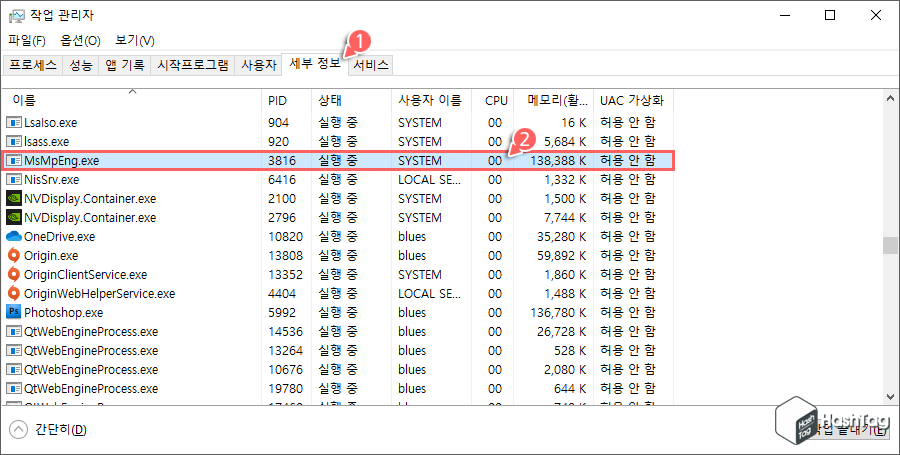
Task: Maximize the Task Manager window
Action: pos(830,15)
